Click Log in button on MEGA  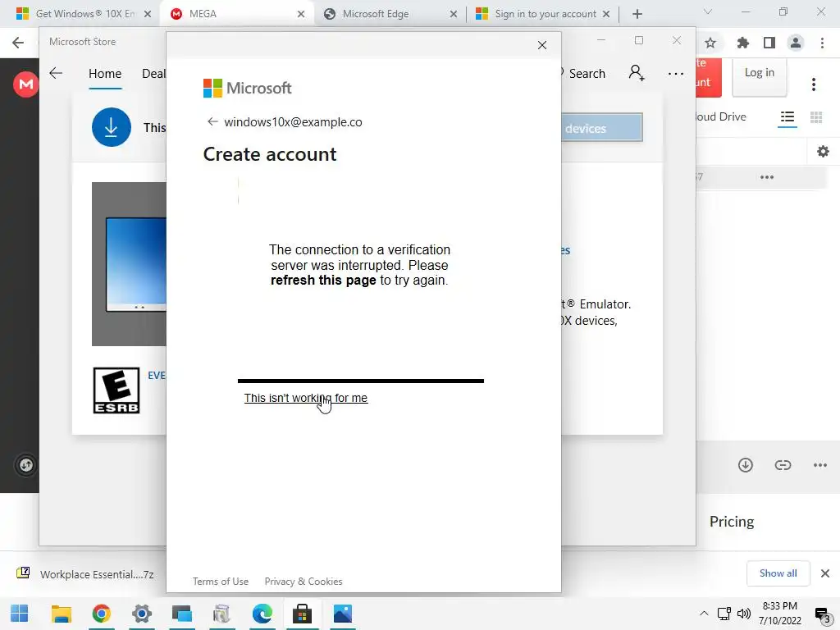click(759, 75)
